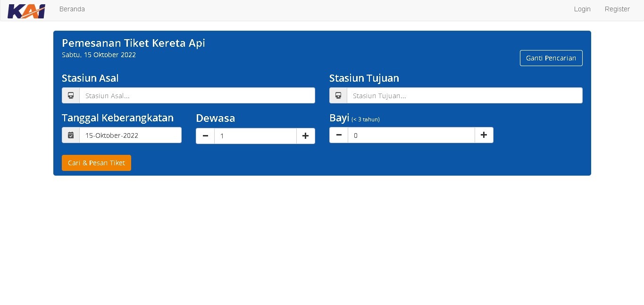Click train icon beside Stasiun Tujuan field
This screenshot has width=644, height=305.
point(338,95)
